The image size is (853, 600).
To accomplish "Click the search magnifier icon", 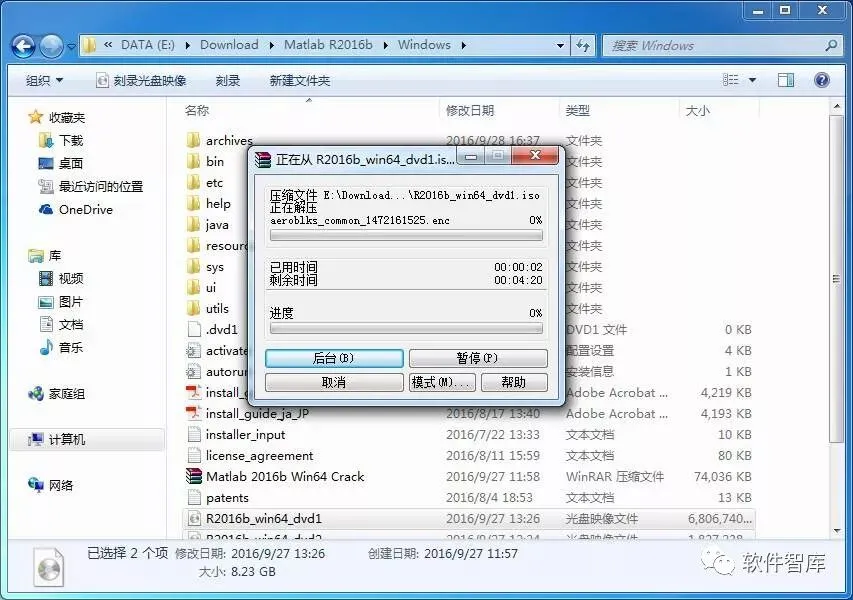I will (831, 46).
